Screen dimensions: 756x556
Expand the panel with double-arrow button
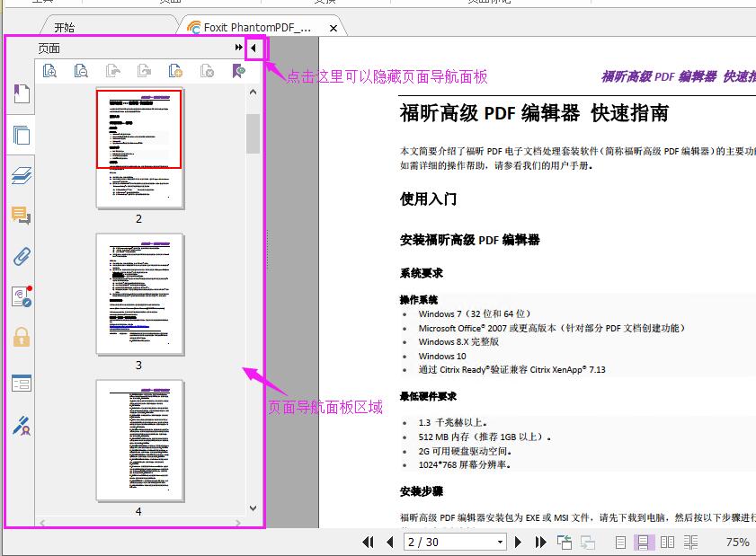point(238,48)
